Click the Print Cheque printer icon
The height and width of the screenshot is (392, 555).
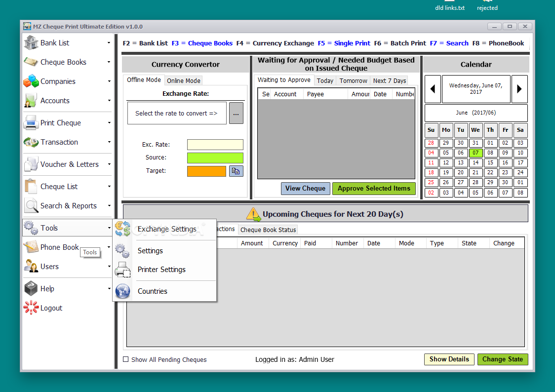31,123
